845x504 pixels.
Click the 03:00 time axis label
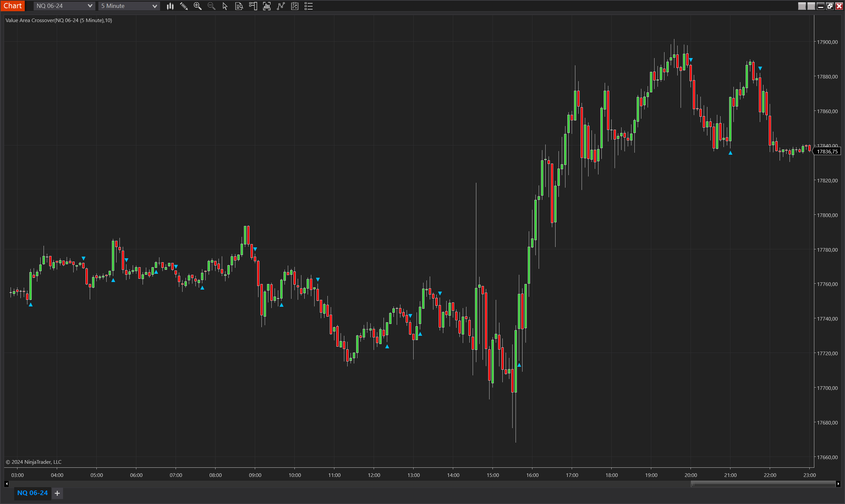click(17, 475)
